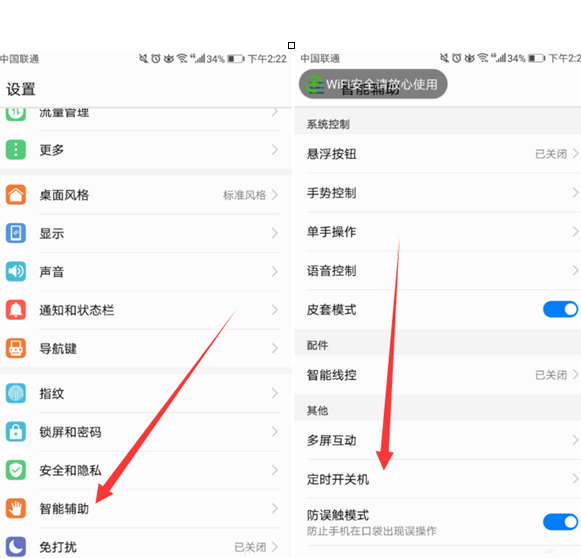This screenshot has width=581, height=558.
Task: Tap 已关闭 value next to 免打扰
Action: coord(250,547)
